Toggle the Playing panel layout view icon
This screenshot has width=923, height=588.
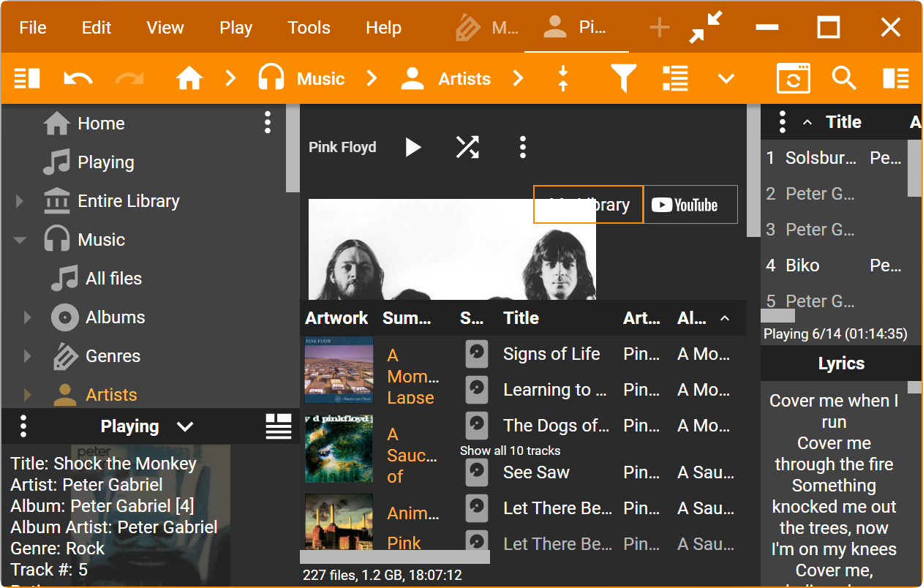click(278, 426)
